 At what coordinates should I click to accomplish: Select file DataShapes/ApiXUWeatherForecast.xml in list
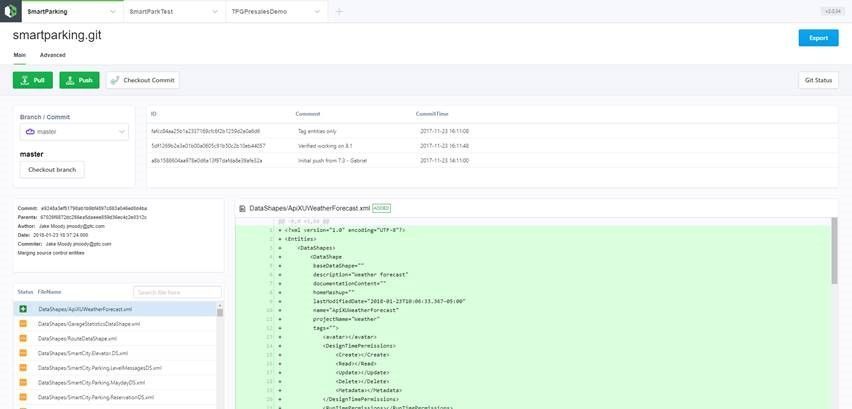coord(85,309)
